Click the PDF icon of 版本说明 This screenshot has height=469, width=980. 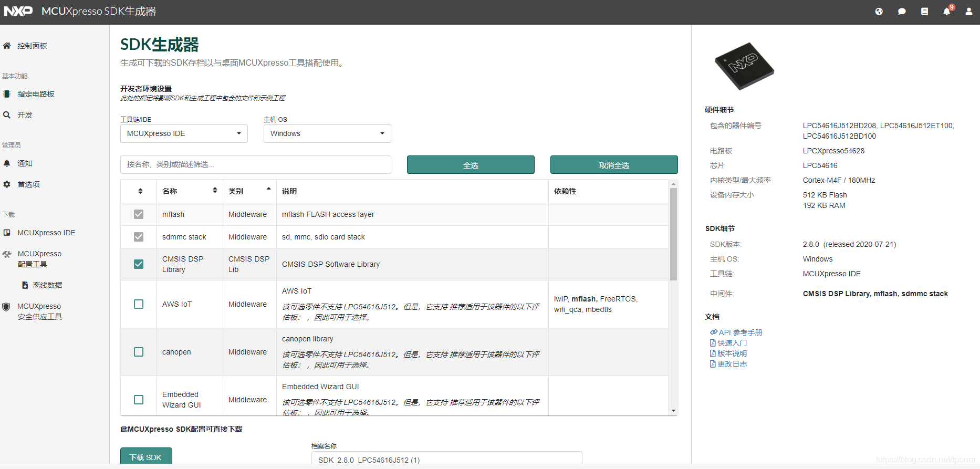(x=713, y=353)
